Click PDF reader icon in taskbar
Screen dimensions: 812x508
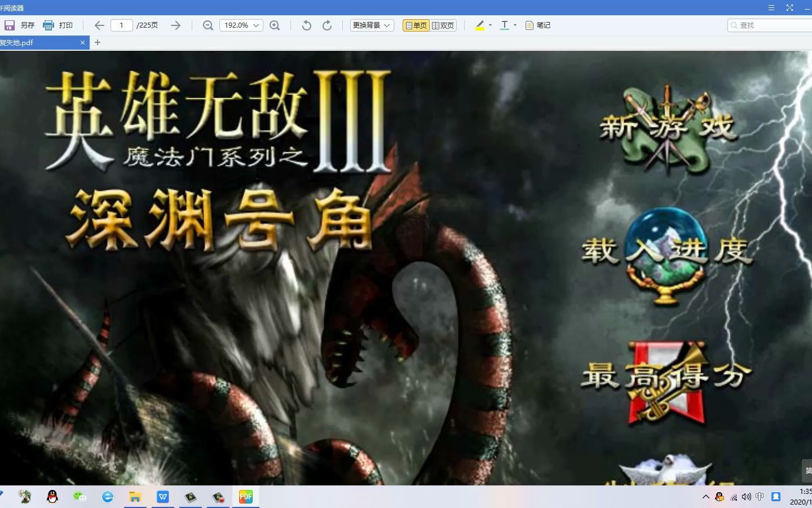(x=246, y=497)
